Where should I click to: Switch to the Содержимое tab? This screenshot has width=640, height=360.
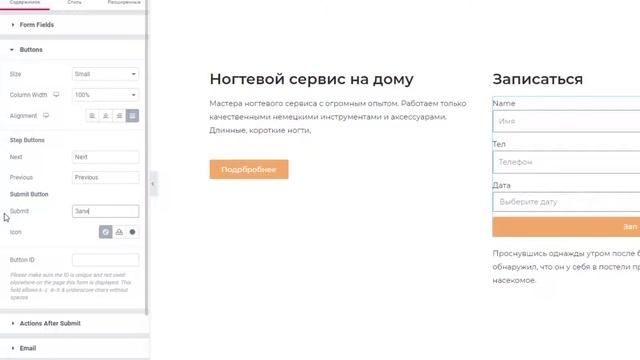pos(25,3)
